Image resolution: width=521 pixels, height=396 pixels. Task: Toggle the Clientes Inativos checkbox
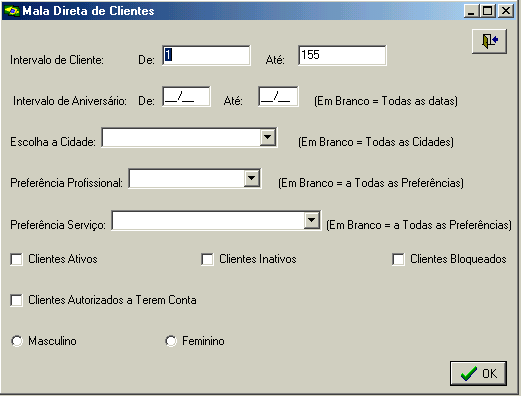pos(207,259)
